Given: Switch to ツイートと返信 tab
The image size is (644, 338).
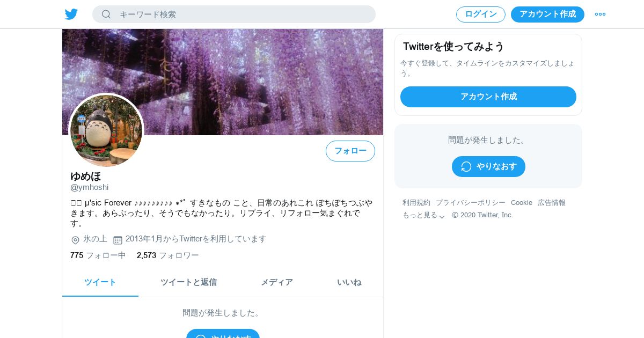Looking at the screenshot, I should [x=188, y=282].
